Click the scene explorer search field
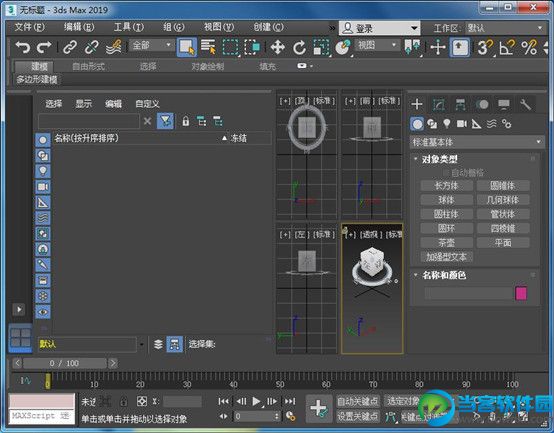 [x=89, y=121]
